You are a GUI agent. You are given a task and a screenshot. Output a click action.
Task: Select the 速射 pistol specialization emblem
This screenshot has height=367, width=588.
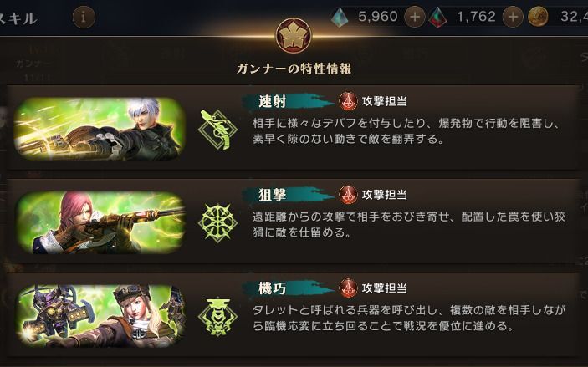217,130
